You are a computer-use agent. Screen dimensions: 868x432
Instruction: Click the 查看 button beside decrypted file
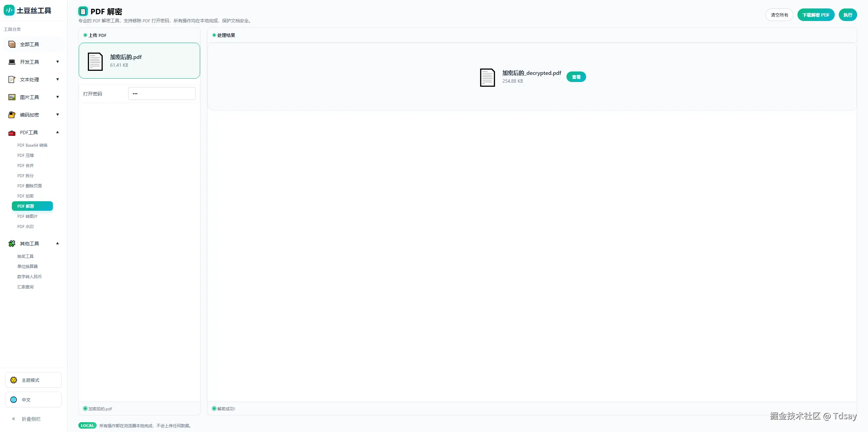(576, 77)
